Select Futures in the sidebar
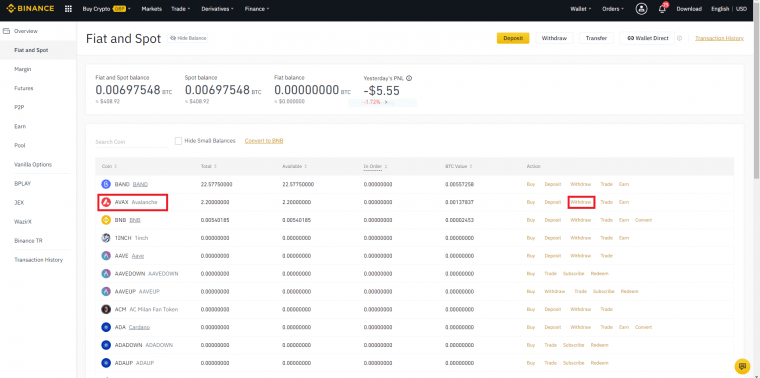The height and width of the screenshot is (378, 760). pyautogui.click(x=24, y=88)
